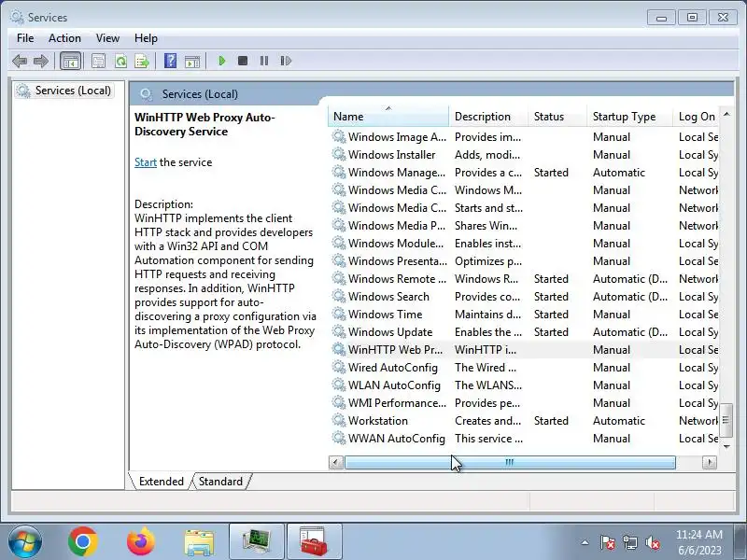
Task: Switch to the computer monitor taskbar app
Action: tap(257, 542)
